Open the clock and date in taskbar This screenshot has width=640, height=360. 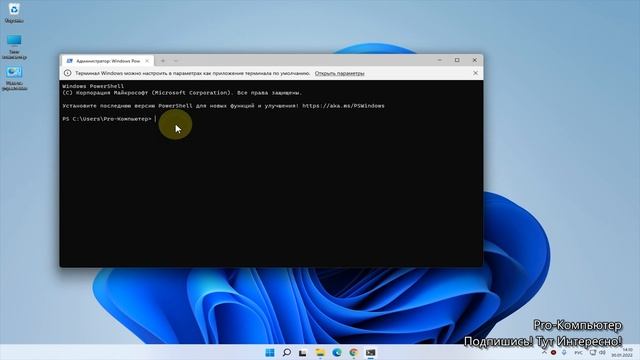tap(622, 352)
